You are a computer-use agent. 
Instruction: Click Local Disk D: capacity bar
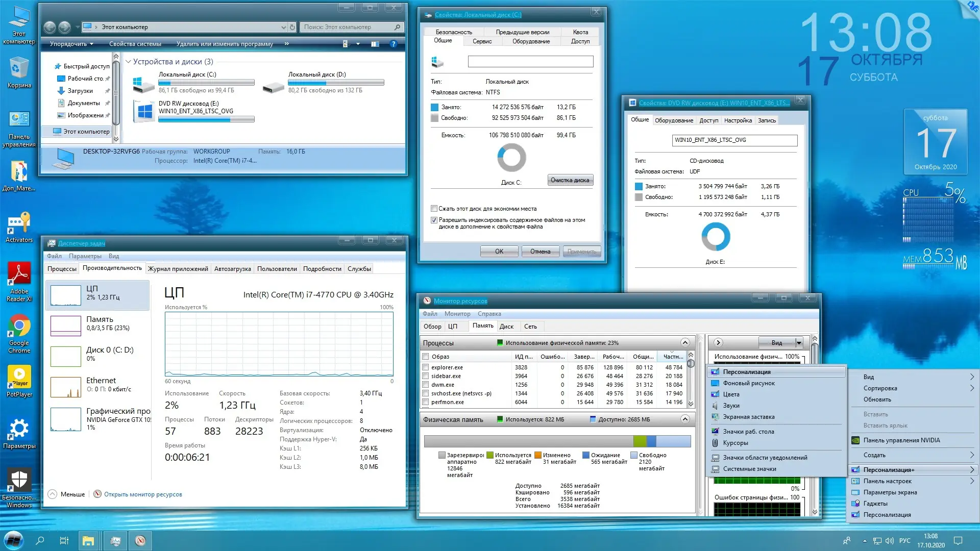336,82
